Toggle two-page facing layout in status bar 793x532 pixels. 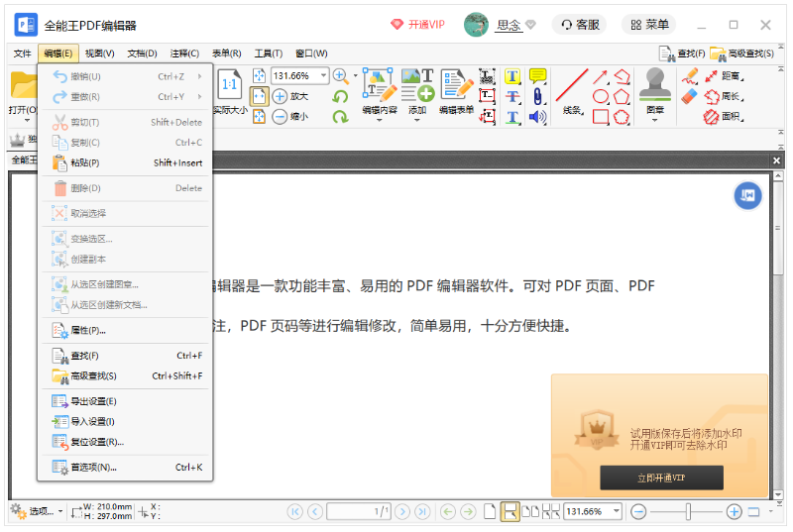(x=530, y=512)
